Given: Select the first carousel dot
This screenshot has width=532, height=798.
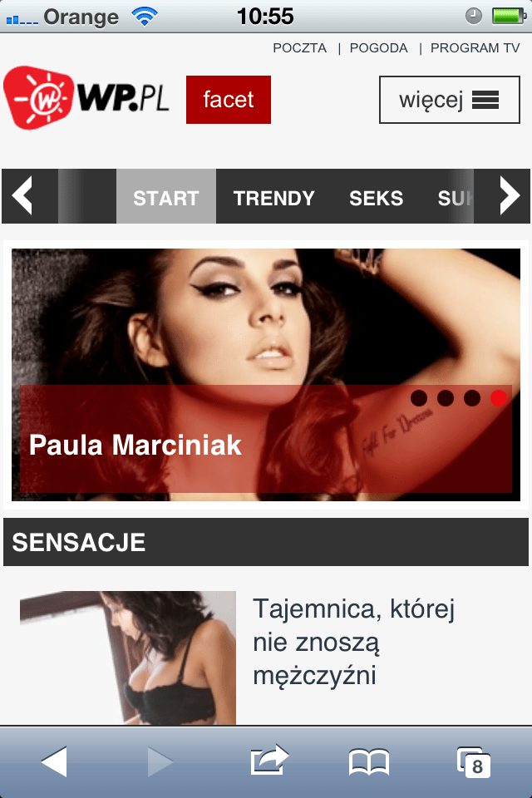Looking at the screenshot, I should pos(419,398).
